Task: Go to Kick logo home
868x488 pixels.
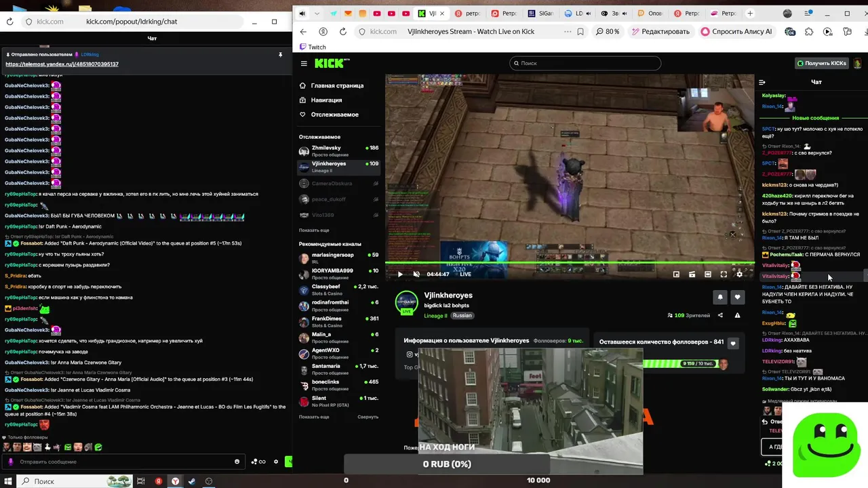Action: [x=332, y=63]
